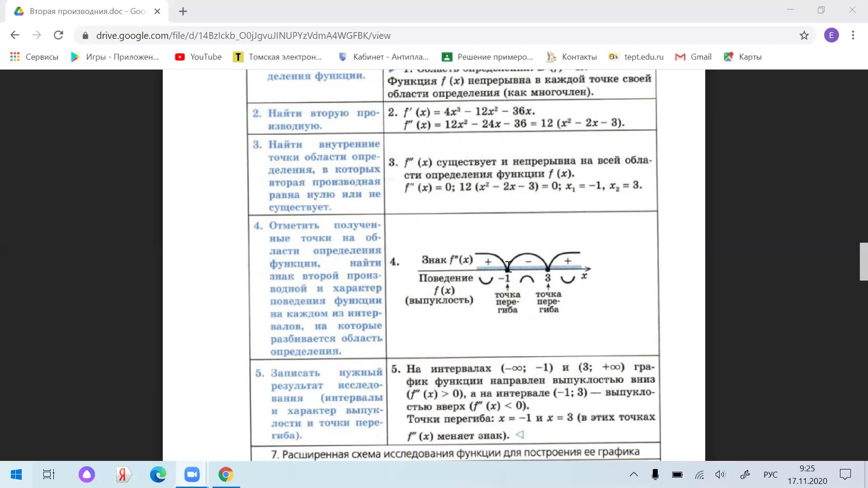868x488 pixels.
Task: Open the YouTube bookmark
Action: (198, 57)
